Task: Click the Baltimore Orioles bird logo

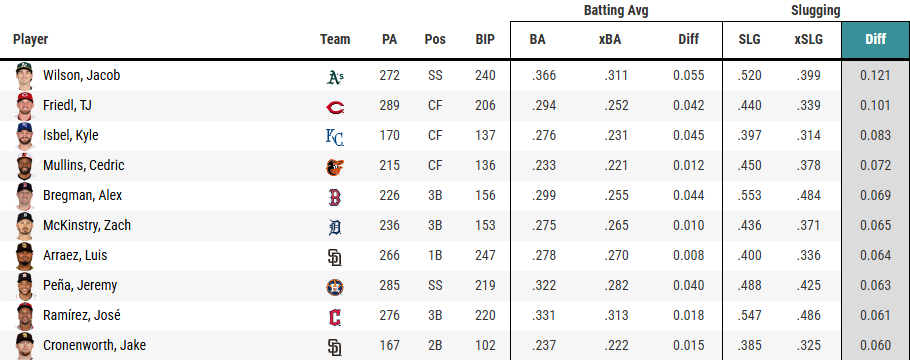Action: point(335,167)
